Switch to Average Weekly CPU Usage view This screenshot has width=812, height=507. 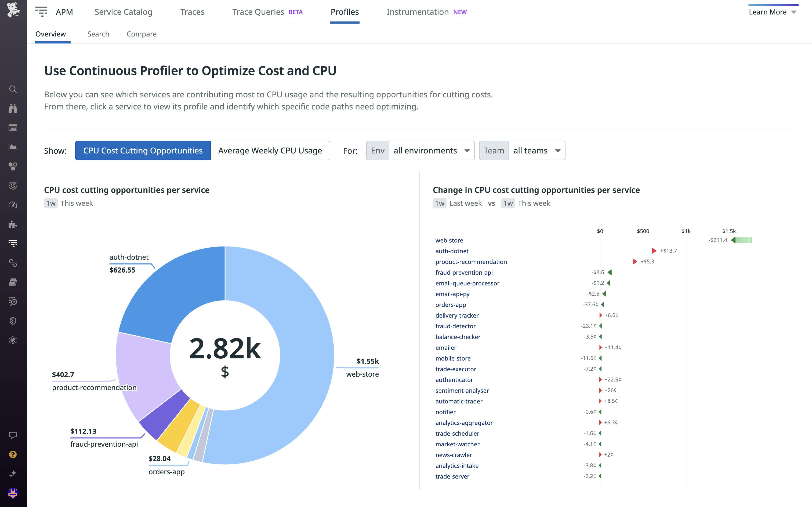pyautogui.click(x=270, y=150)
